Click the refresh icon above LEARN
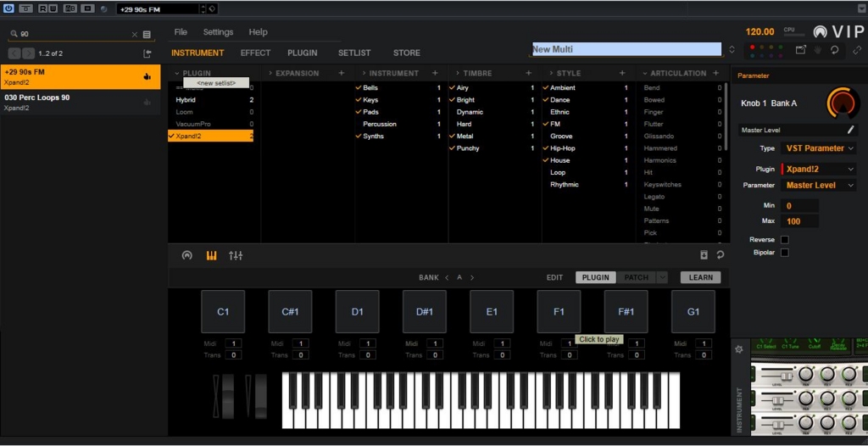 tap(721, 255)
